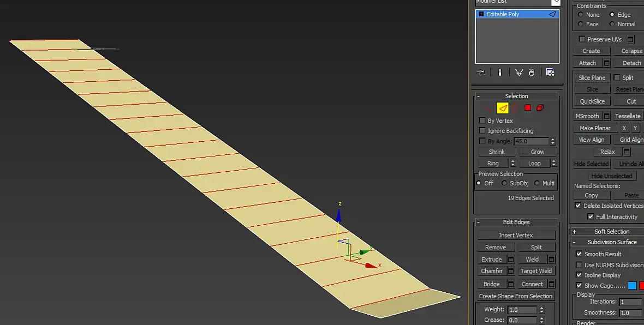The image size is (644, 325).
Task: Open Relax settings box
Action: 627,152
